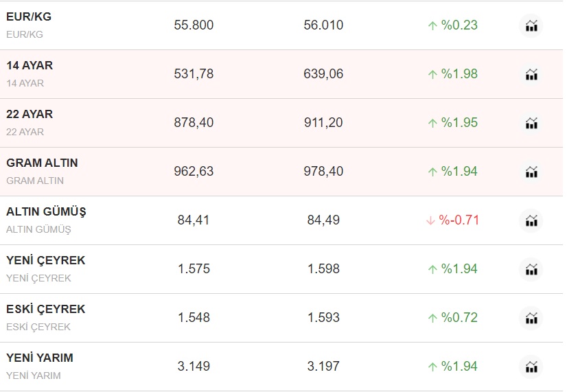Open the chart icon for EUR/KG

(x=531, y=26)
